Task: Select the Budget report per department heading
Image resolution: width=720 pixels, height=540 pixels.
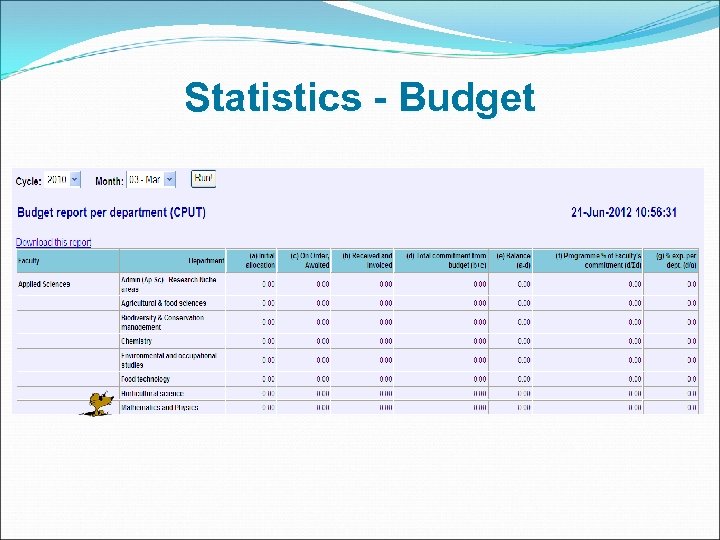Action: (111, 213)
